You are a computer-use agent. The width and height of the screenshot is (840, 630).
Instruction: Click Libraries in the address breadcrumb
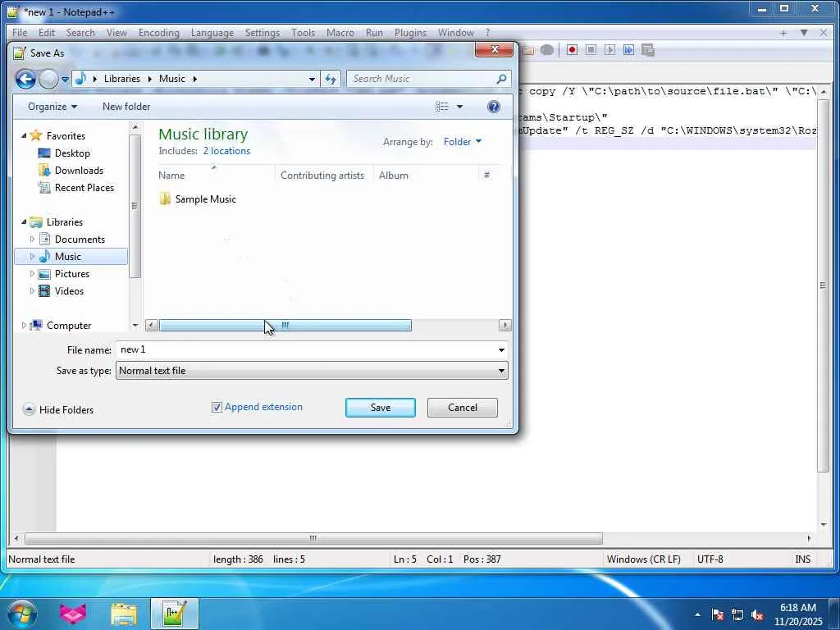[121, 79]
